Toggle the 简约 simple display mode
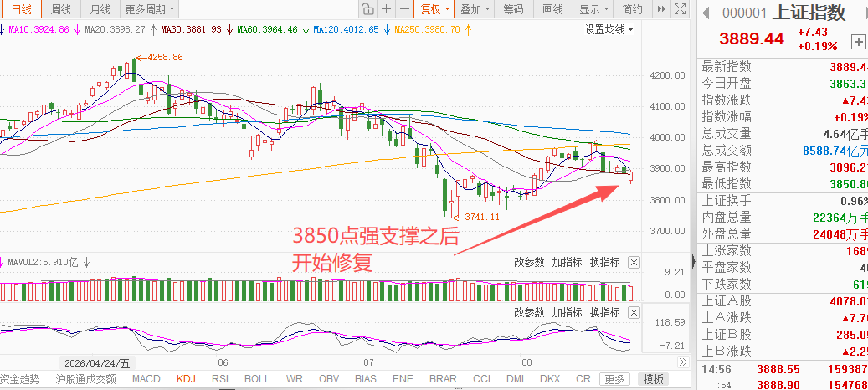868x390 pixels. (632, 9)
